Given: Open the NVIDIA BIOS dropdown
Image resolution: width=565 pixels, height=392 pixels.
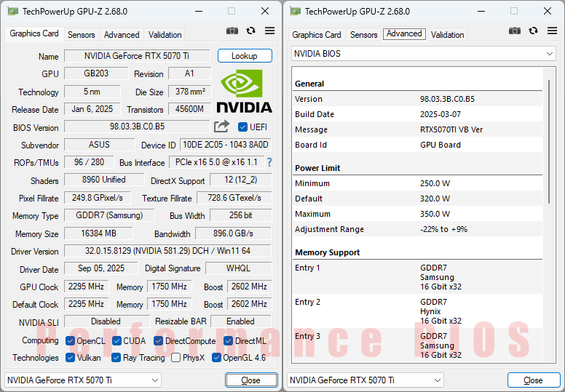Looking at the screenshot, I should coord(423,54).
